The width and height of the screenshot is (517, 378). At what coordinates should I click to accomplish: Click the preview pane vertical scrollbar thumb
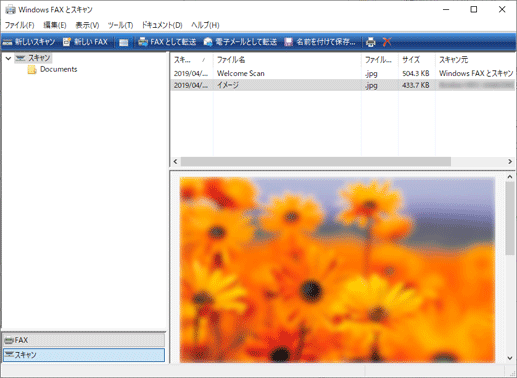coord(510,219)
